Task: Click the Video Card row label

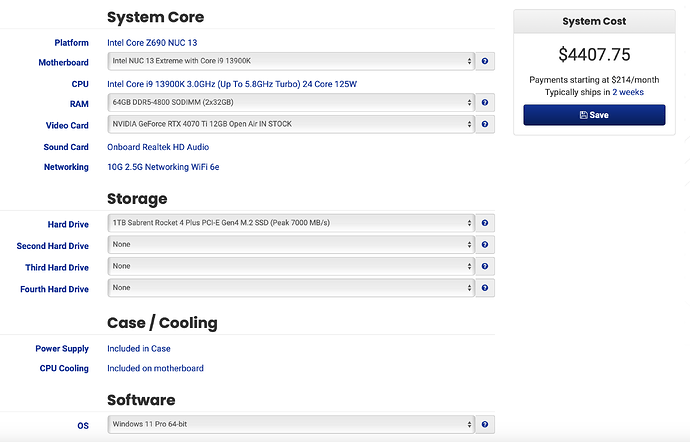Action: coord(67,125)
